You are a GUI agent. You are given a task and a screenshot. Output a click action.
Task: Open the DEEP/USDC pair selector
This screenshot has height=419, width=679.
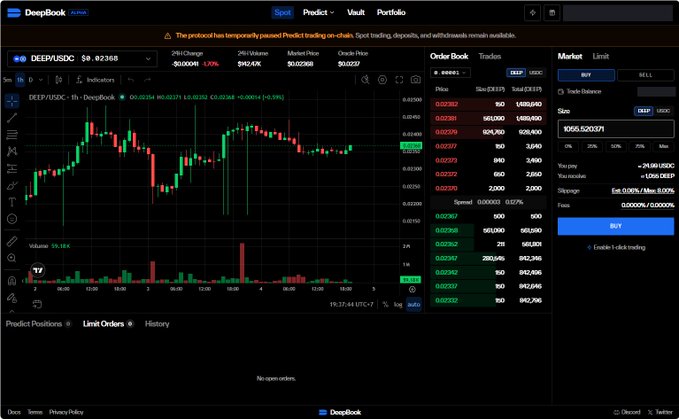click(x=82, y=58)
